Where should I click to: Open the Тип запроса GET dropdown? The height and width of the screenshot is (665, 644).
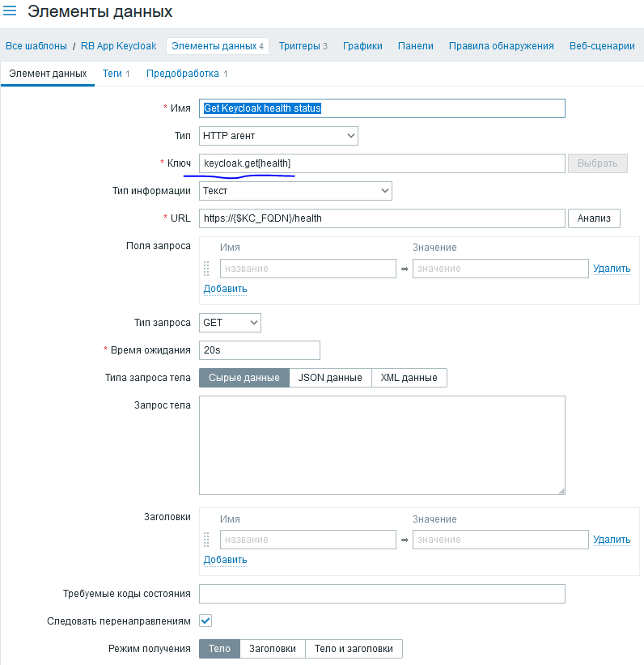click(x=231, y=323)
